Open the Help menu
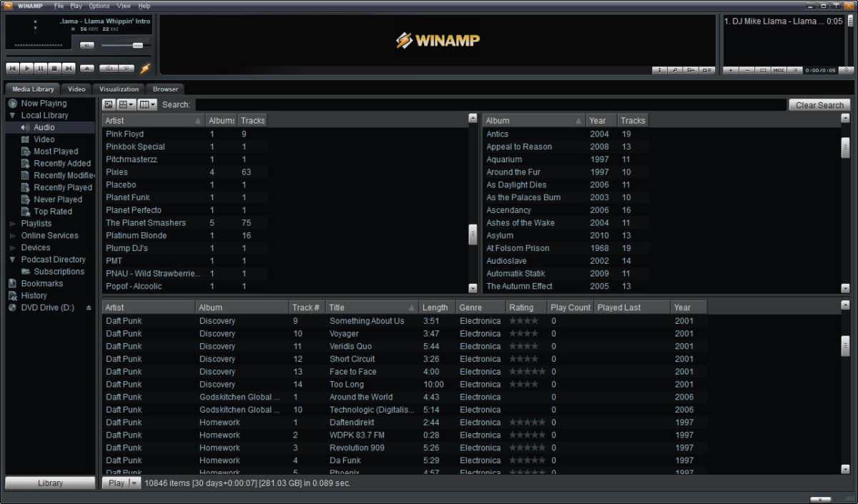 click(x=144, y=6)
